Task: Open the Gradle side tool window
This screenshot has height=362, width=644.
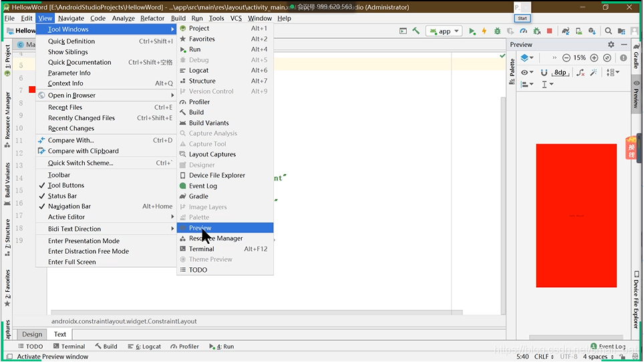Action: pos(636,56)
